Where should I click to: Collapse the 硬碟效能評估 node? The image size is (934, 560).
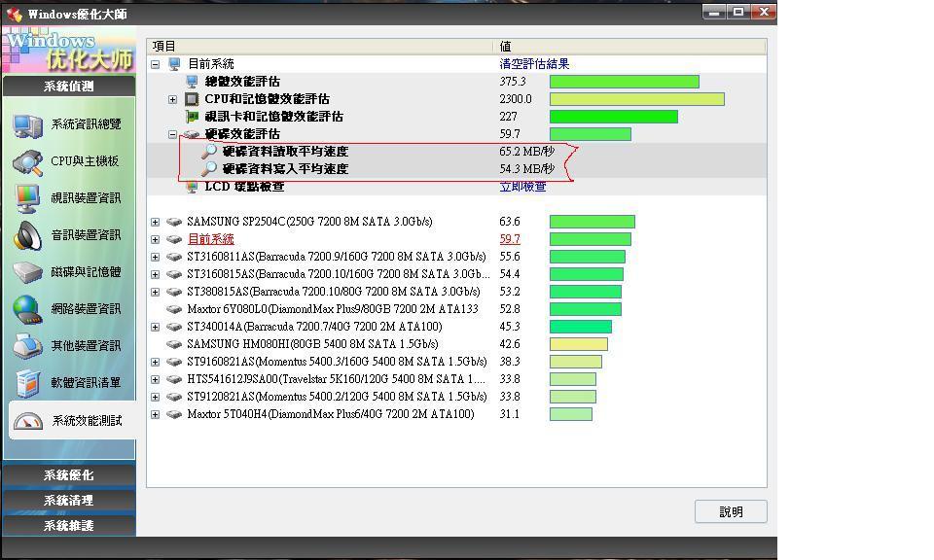tap(173, 134)
